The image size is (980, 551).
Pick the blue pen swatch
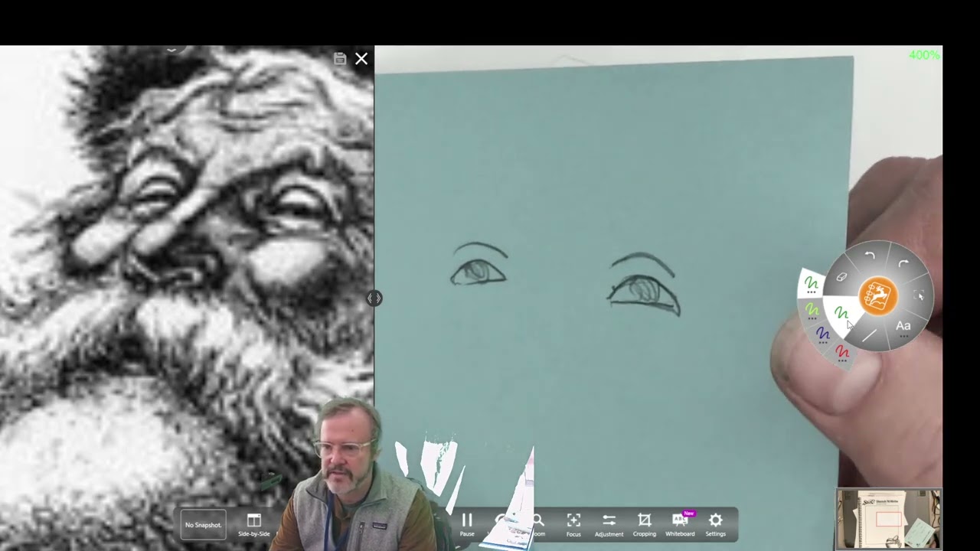823,334
